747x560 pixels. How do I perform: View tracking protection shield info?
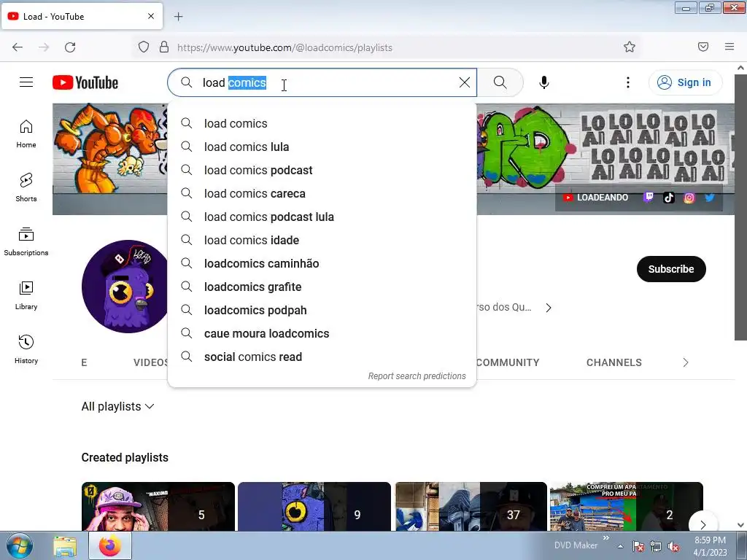144,47
